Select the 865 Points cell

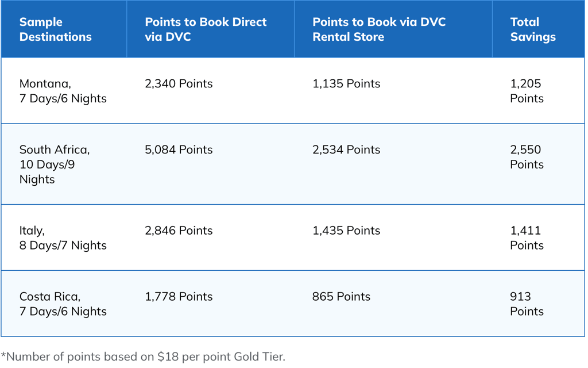pyautogui.click(x=341, y=297)
